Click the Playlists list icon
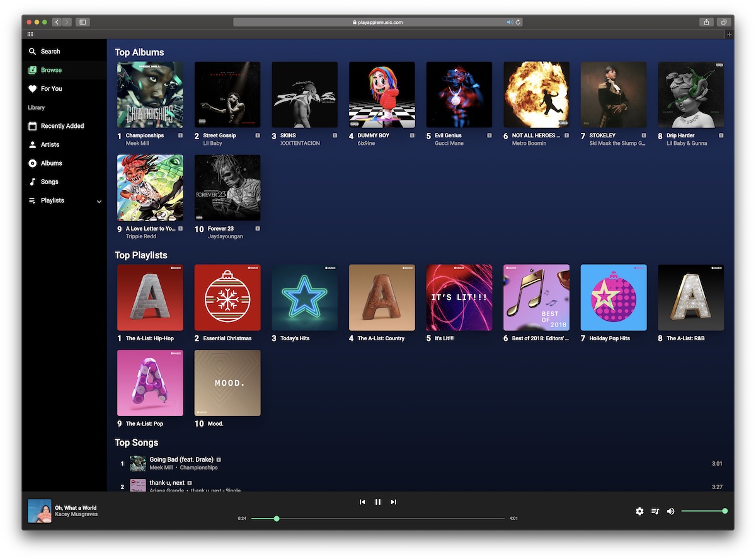Screen dimensions: 756x559 [x=32, y=200]
